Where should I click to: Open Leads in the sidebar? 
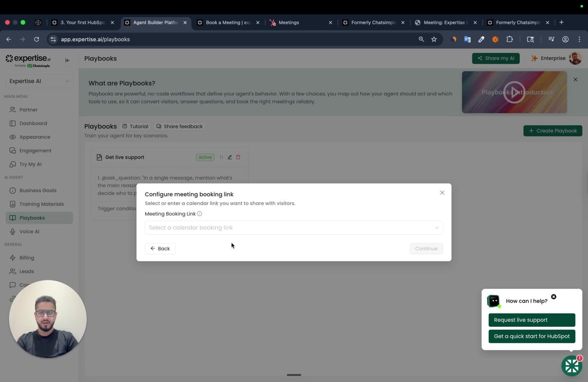pyautogui.click(x=26, y=272)
